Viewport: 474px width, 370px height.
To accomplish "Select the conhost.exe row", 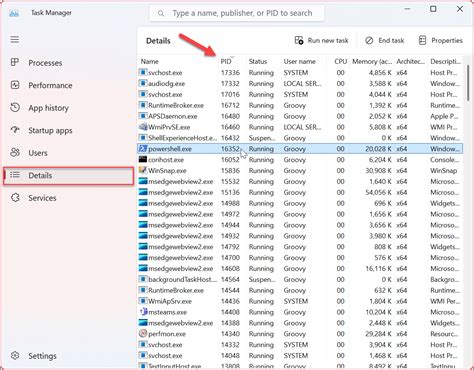I will pyautogui.click(x=300, y=160).
